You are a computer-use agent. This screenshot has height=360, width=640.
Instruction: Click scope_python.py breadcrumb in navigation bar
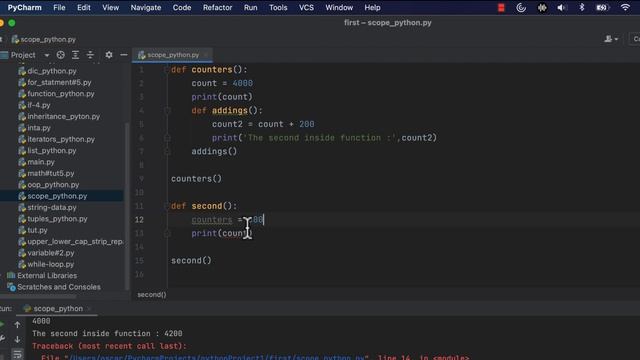(44, 40)
